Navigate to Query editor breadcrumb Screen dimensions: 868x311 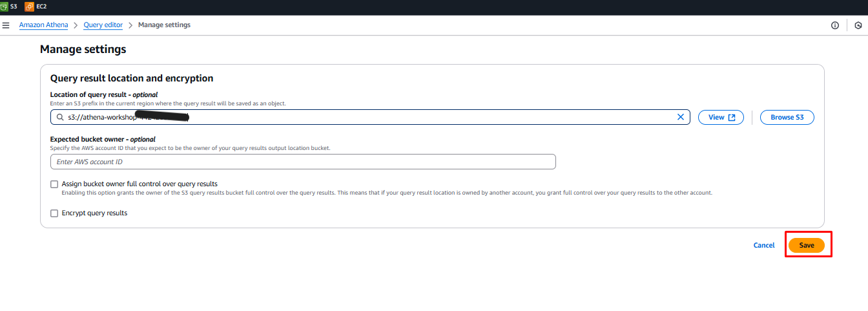point(103,25)
